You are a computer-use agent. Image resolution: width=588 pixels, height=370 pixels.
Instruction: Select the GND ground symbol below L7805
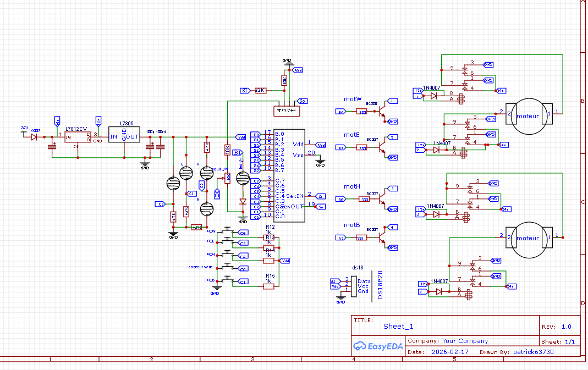145,164
